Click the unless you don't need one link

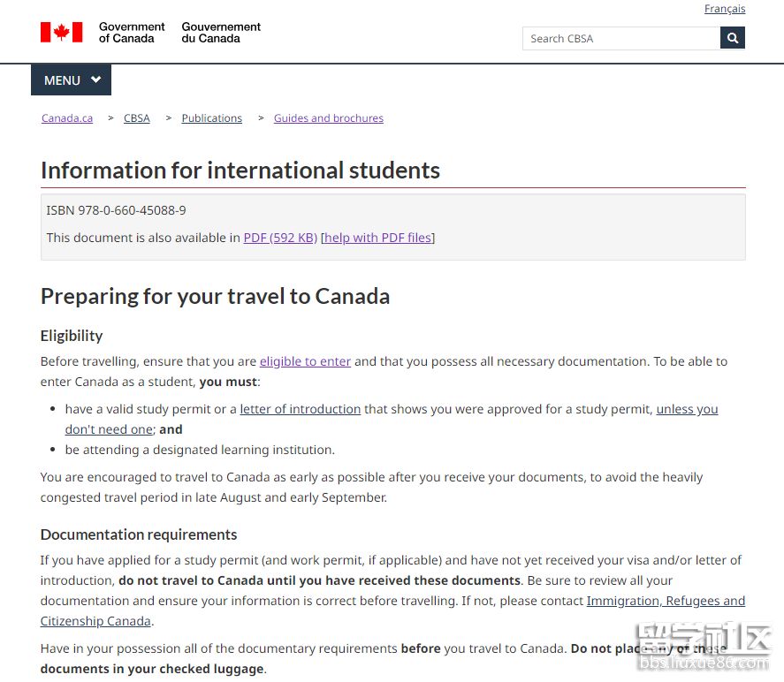[687, 409]
